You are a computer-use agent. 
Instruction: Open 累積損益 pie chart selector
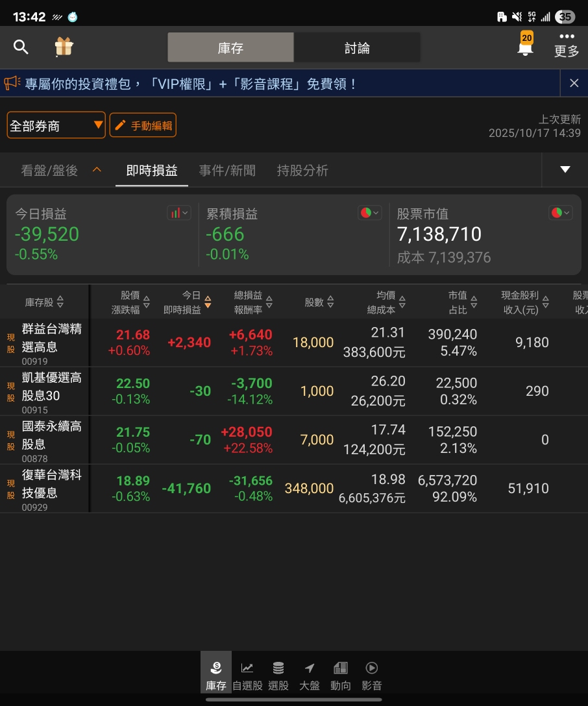(x=370, y=213)
